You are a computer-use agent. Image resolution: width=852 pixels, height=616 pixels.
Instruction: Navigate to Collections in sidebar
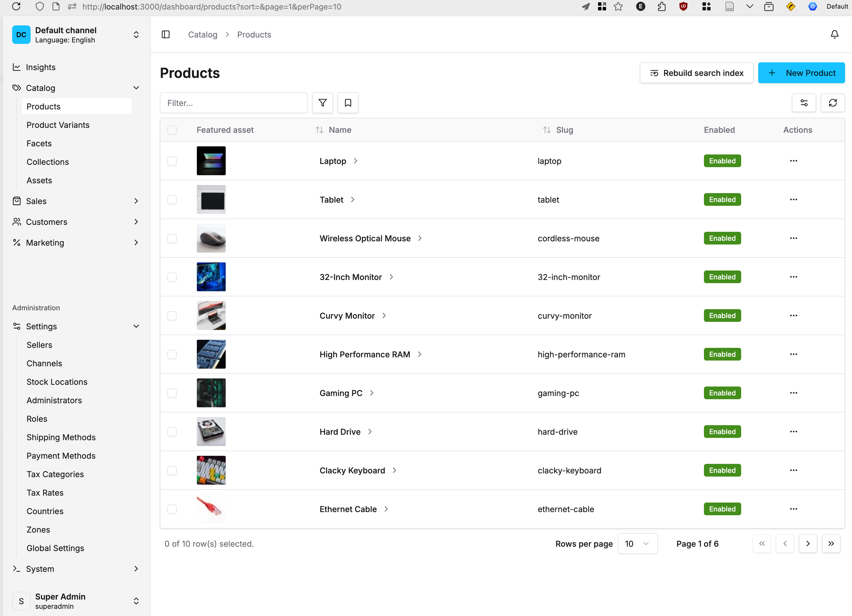point(48,162)
